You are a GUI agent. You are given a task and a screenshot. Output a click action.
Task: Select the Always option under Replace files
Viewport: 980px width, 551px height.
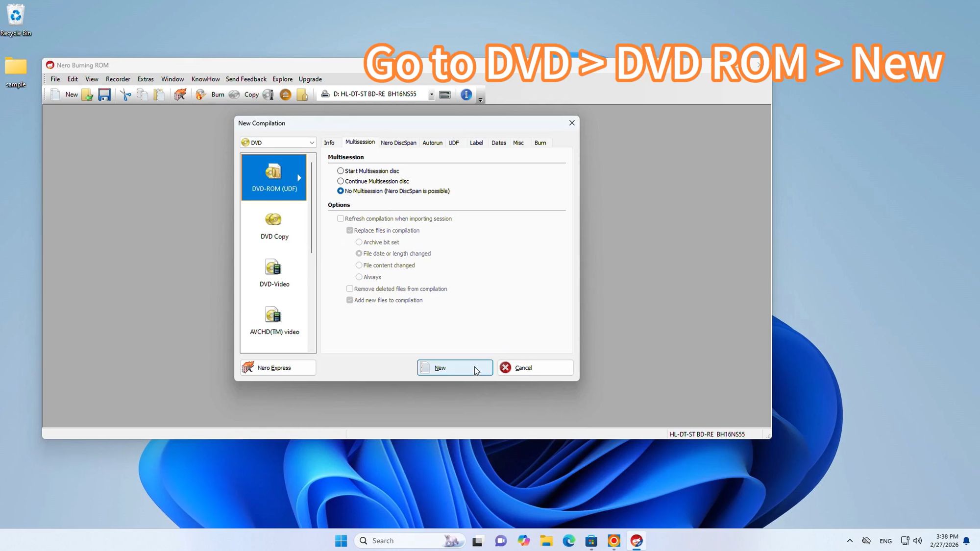pos(359,277)
